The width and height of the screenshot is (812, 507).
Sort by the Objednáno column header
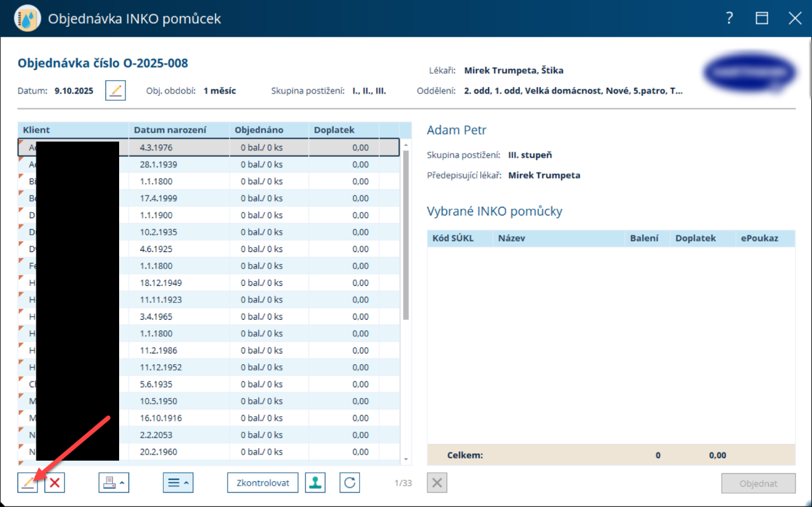[x=269, y=130]
